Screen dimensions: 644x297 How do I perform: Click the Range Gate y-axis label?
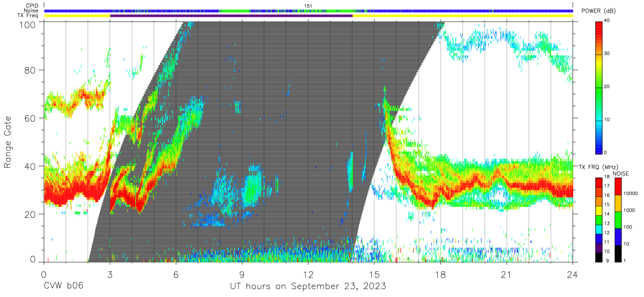8,142
